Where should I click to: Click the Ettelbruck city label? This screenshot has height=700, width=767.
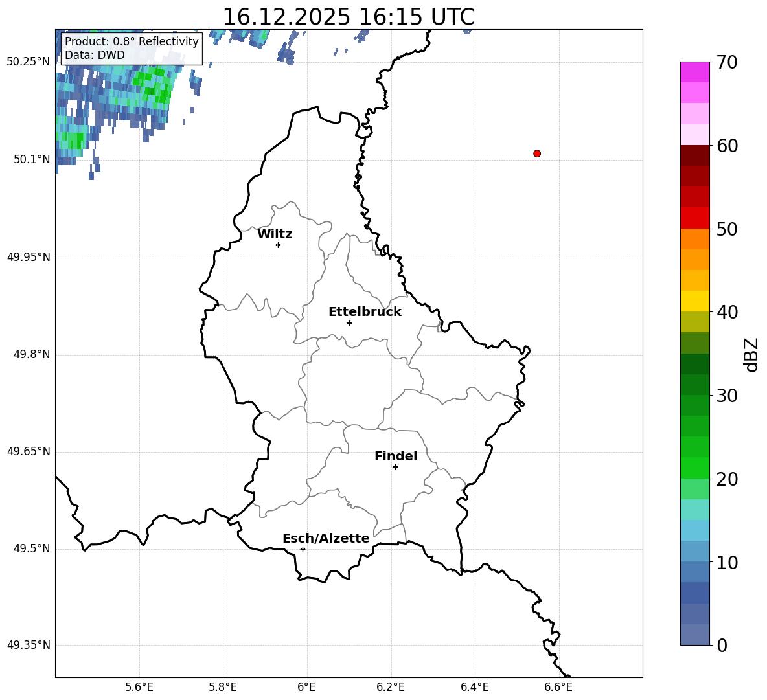365,312
